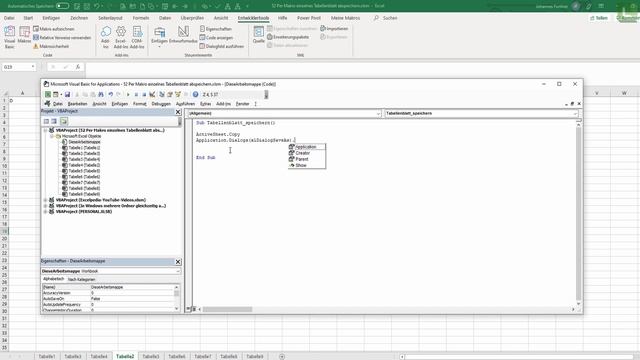Toggle Entwurfsmodus in the Excel ribbon
Image resolution: width=640 pixels, height=360 pixels.
click(183, 35)
